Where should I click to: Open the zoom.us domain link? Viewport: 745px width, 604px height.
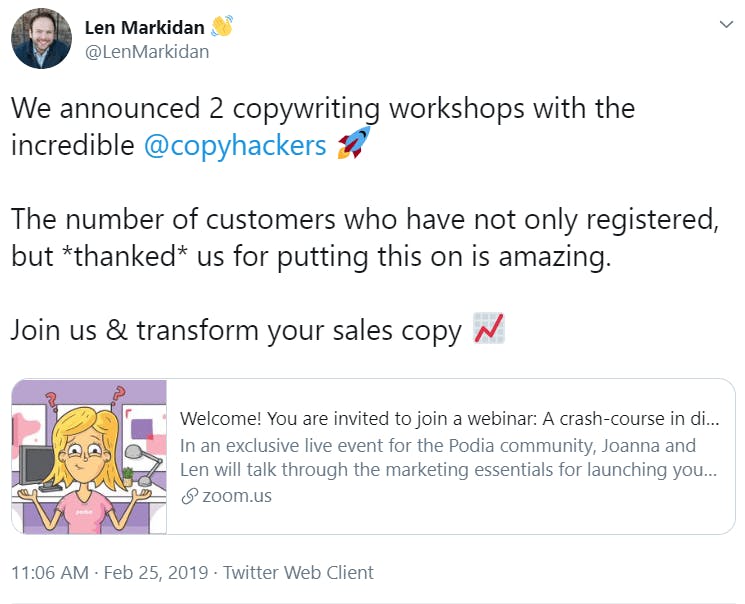[237, 496]
